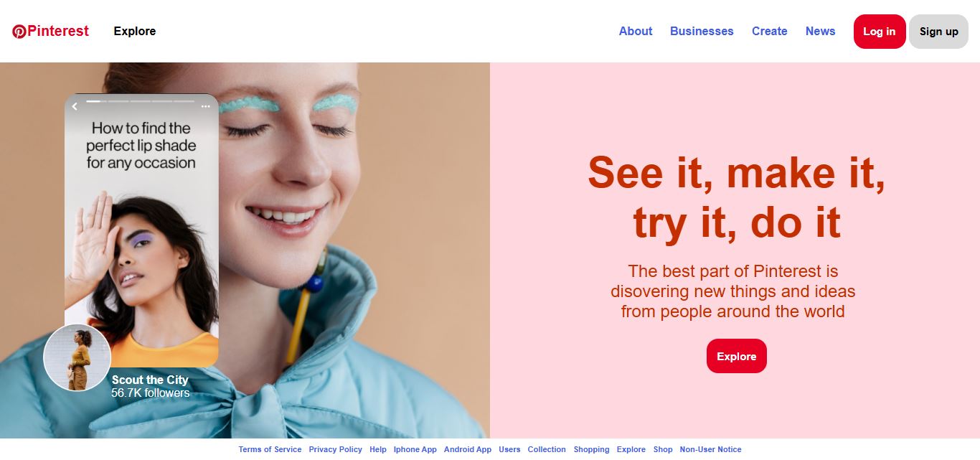980x460 pixels.
Task: Open the Help footer link
Action: (378, 449)
